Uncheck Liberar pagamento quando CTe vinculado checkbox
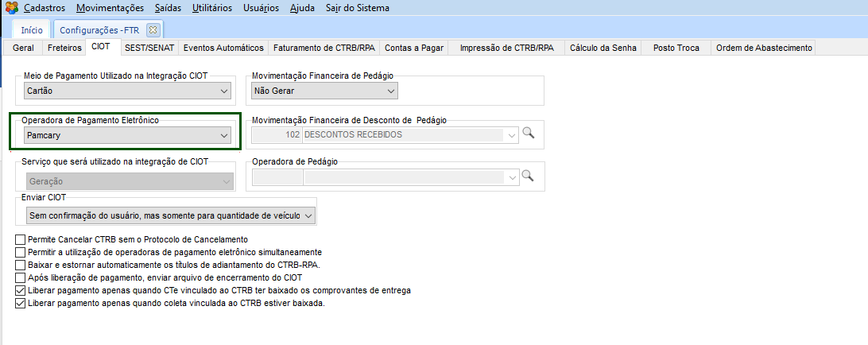This screenshot has width=868, height=345. pos(21,290)
